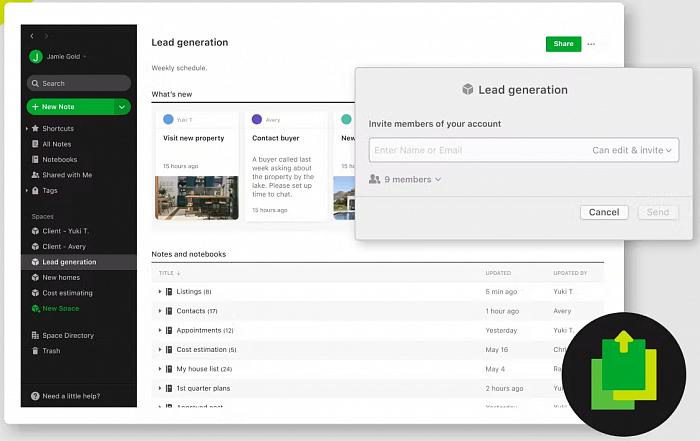This screenshot has height=441, width=700.
Task: Expand My house list notebook row
Action: coord(160,369)
